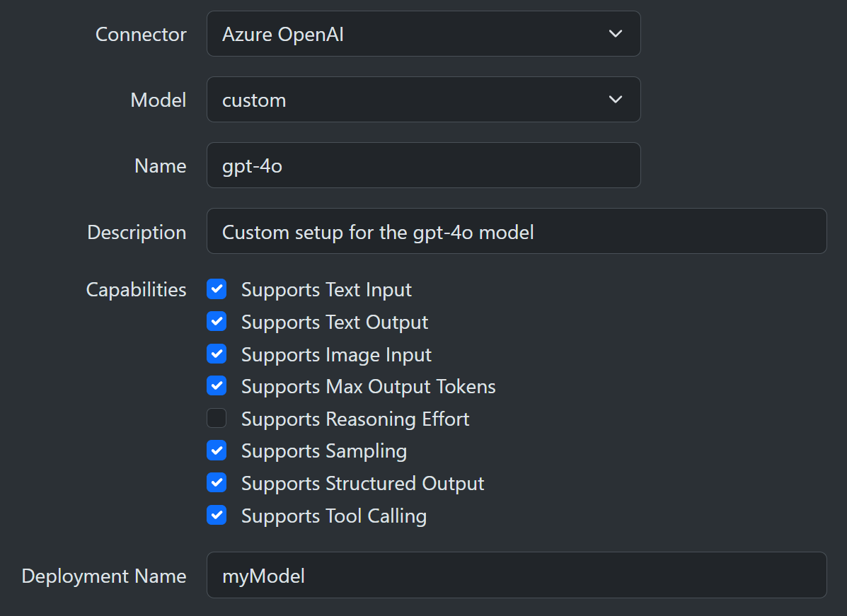847x616 pixels.
Task: Enable the Supports Reasoning Effort checkbox
Action: pyautogui.click(x=217, y=419)
